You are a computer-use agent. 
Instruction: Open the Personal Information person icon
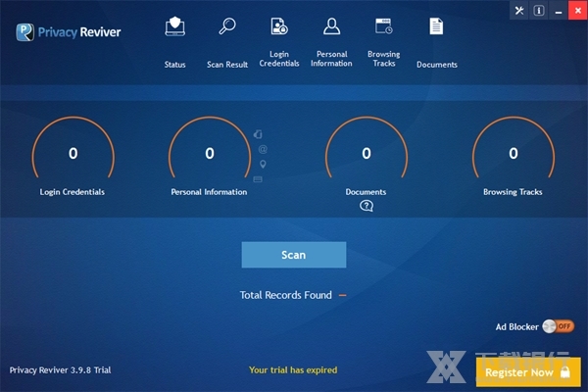pos(331,26)
